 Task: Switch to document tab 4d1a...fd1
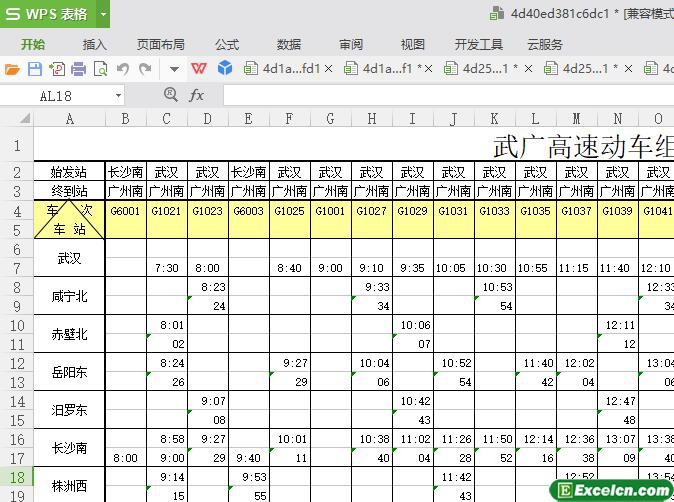click(x=282, y=68)
